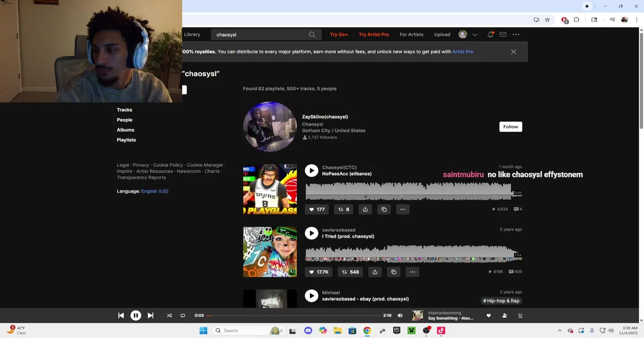Open the notifications bell
Viewport: 644px width, 338px height.
pos(490,34)
